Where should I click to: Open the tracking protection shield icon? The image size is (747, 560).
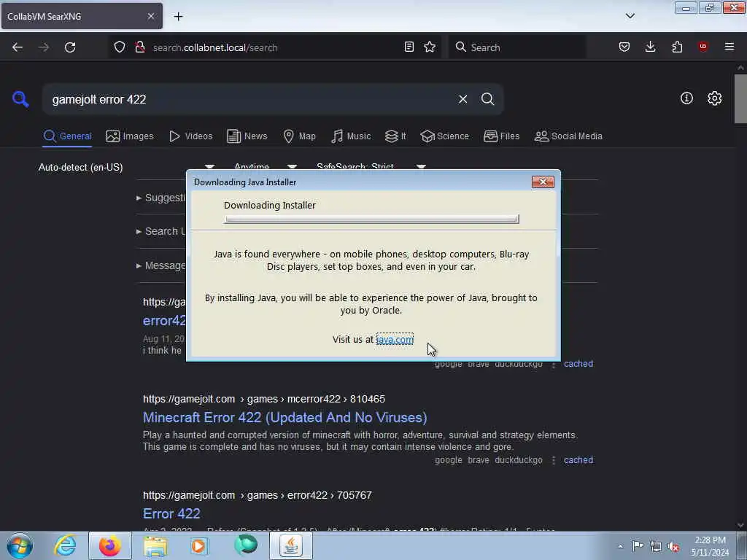(120, 47)
